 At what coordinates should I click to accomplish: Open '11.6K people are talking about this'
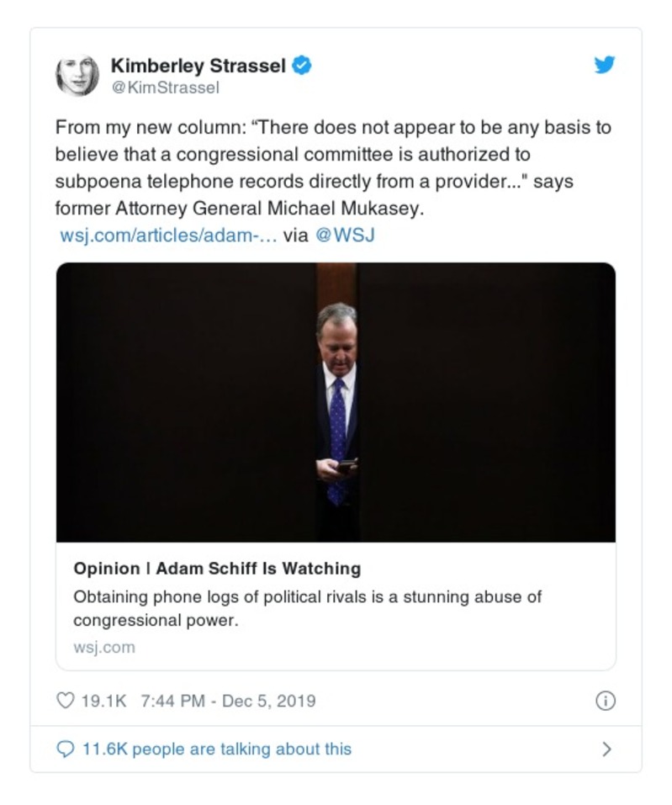tap(216, 749)
